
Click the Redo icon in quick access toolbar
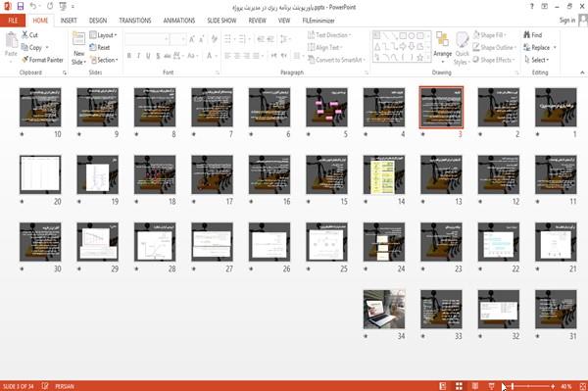[50, 7]
